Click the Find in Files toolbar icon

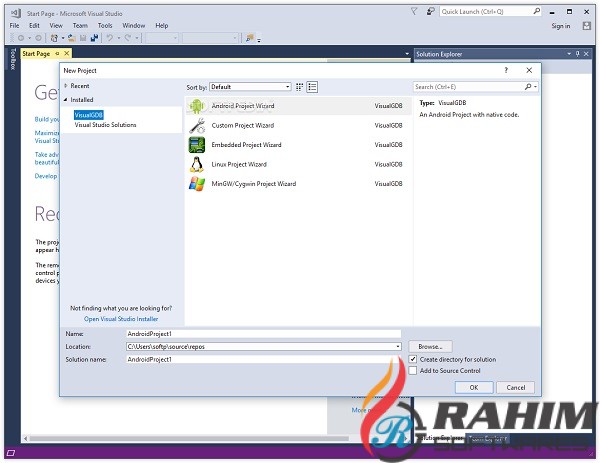point(249,38)
